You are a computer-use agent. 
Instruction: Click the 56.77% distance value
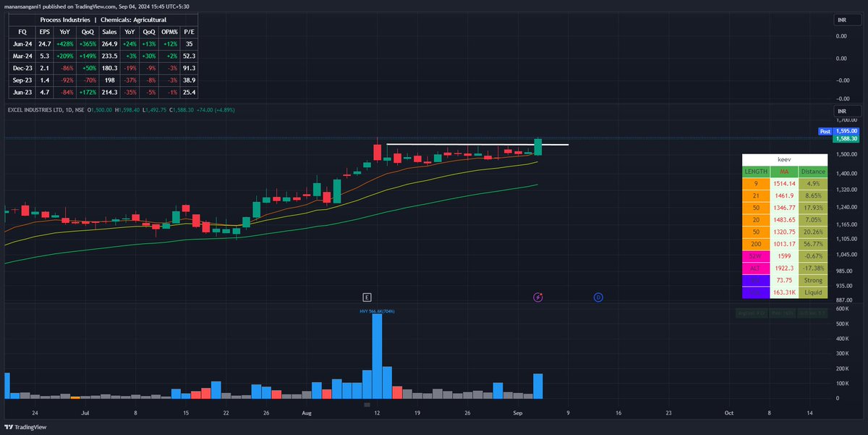point(813,244)
